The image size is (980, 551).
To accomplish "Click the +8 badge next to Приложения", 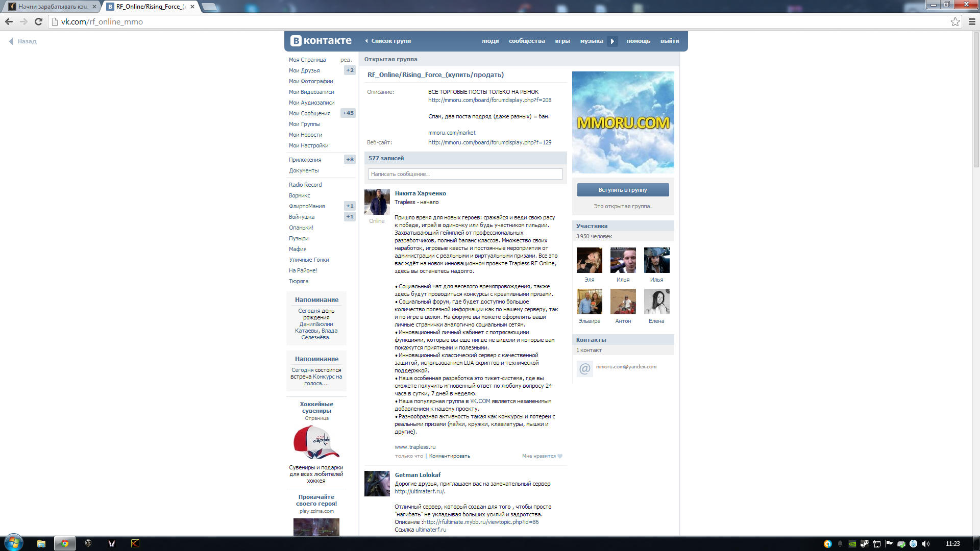I will (x=350, y=160).
